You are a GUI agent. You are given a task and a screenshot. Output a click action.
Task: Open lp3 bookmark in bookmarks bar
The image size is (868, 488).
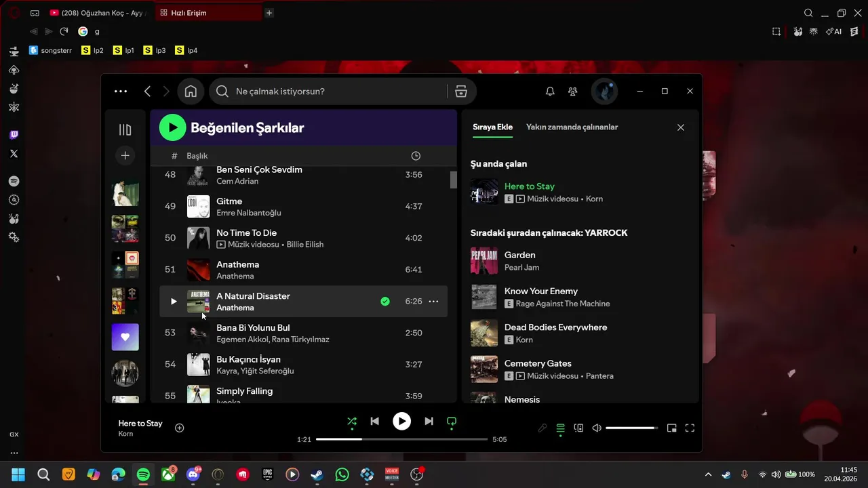click(155, 50)
